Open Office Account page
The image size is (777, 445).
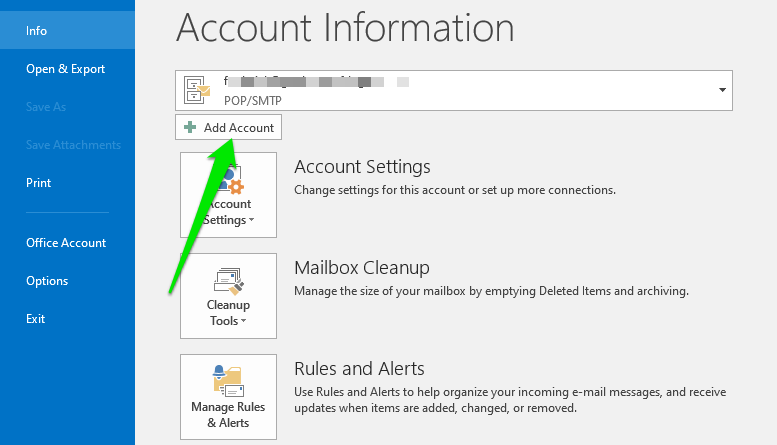tap(66, 243)
